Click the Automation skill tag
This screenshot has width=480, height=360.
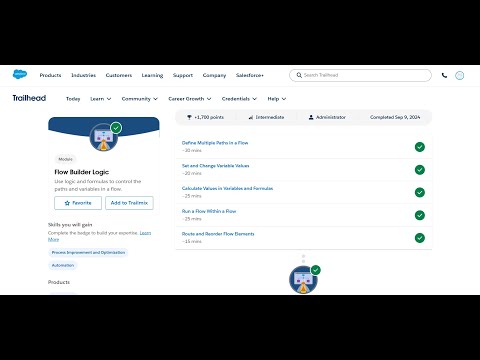pyautogui.click(x=63, y=265)
